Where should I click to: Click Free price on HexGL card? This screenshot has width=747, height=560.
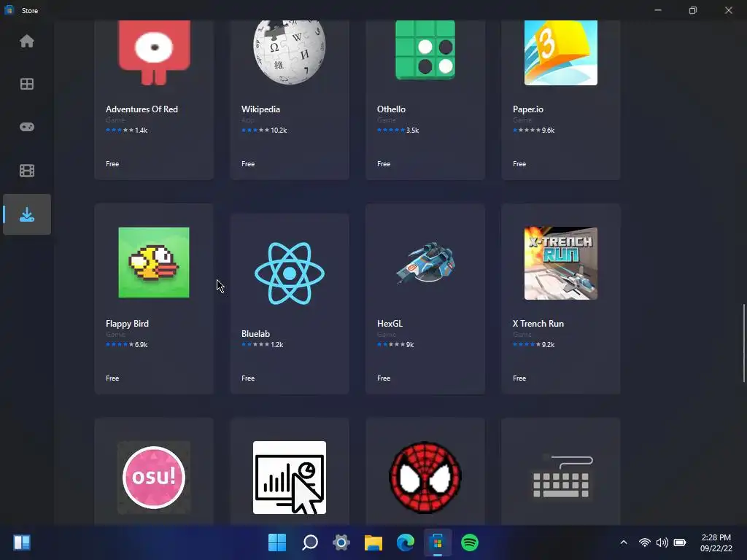(x=384, y=378)
